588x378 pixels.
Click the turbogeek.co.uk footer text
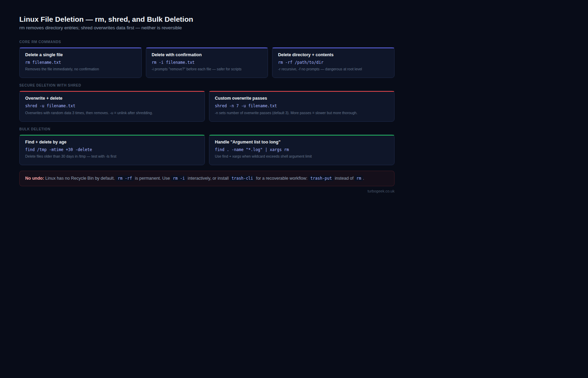click(x=381, y=191)
